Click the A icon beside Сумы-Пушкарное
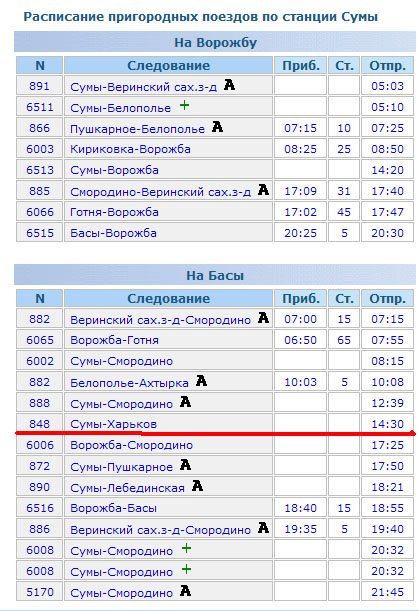The height and width of the screenshot is (611, 419). pos(185,464)
